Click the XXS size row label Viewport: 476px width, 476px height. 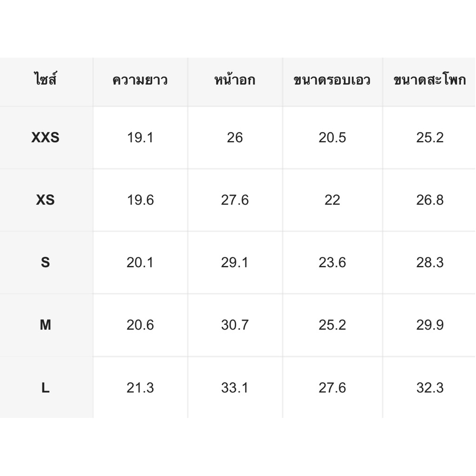pos(45,138)
